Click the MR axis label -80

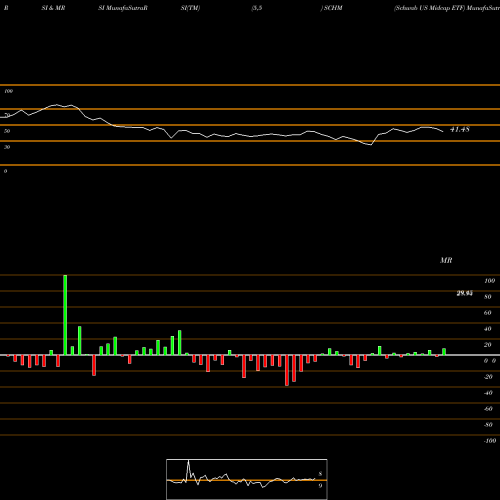pyautogui.click(x=488, y=425)
